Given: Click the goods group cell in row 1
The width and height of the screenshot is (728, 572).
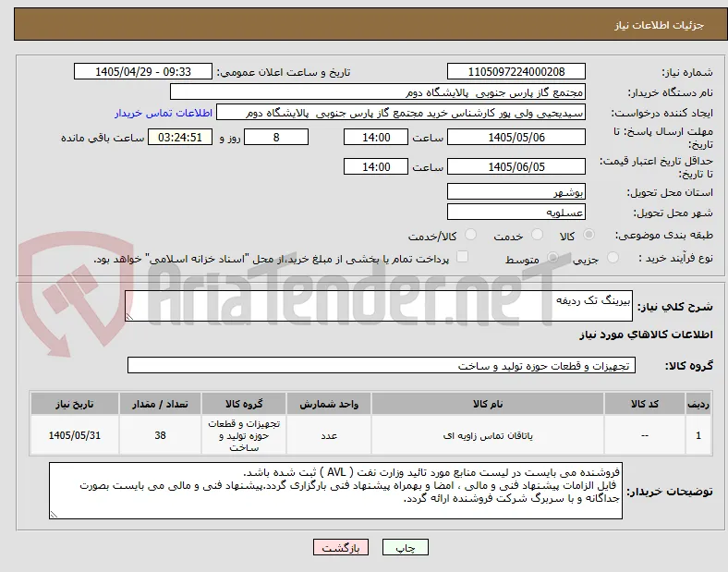Looking at the screenshot, I should tap(244, 435).
